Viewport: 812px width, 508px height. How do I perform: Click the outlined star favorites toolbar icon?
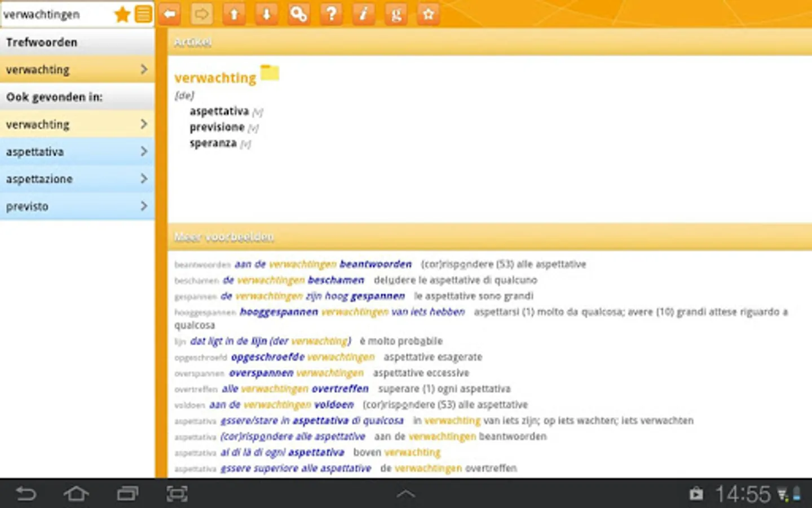pos(428,14)
